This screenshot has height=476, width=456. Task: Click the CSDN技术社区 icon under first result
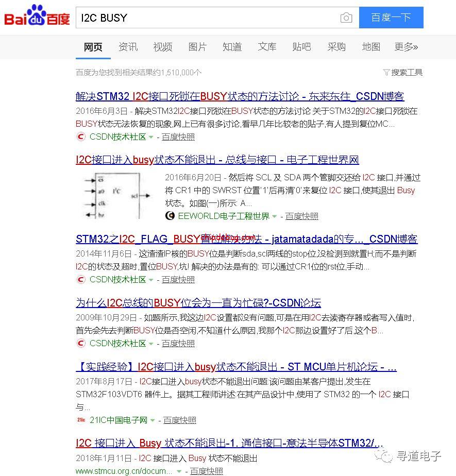(81, 137)
